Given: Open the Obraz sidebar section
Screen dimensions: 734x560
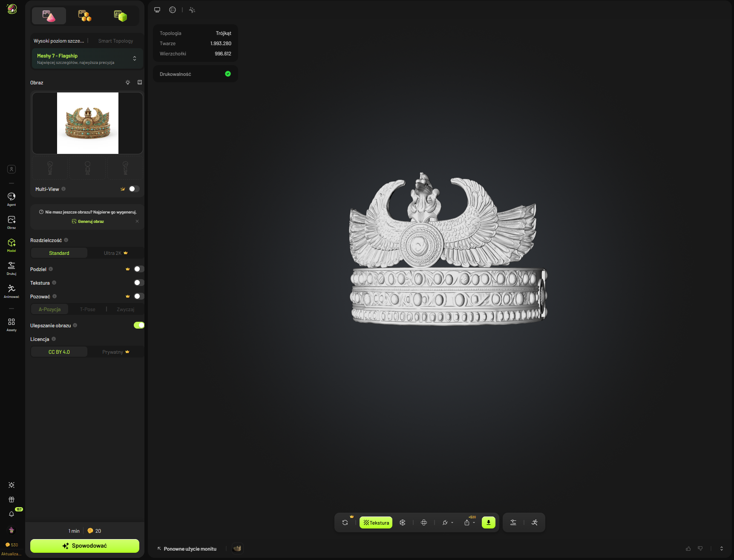Looking at the screenshot, I should (12, 222).
